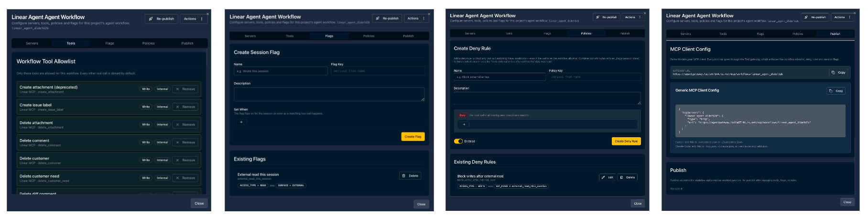Screen dimensions: 868x218
Task: Switch to Tools tab in the Flags dialog
Action: 290,36
